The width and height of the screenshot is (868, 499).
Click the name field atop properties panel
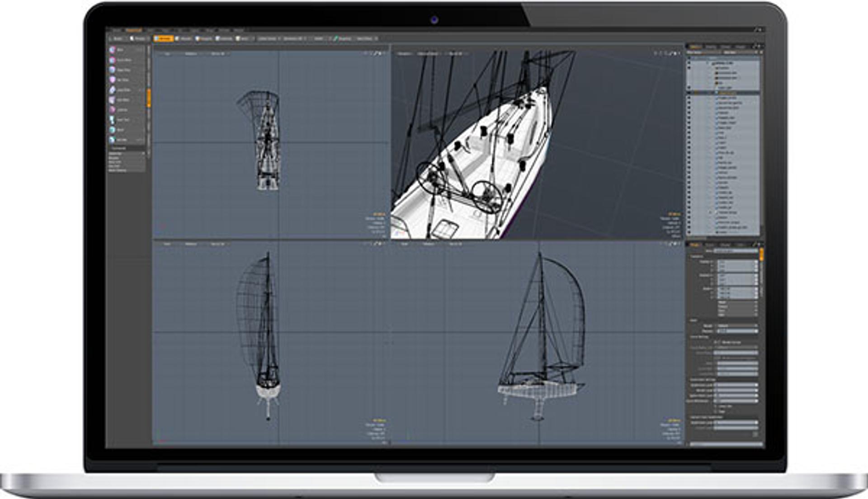tap(736, 250)
